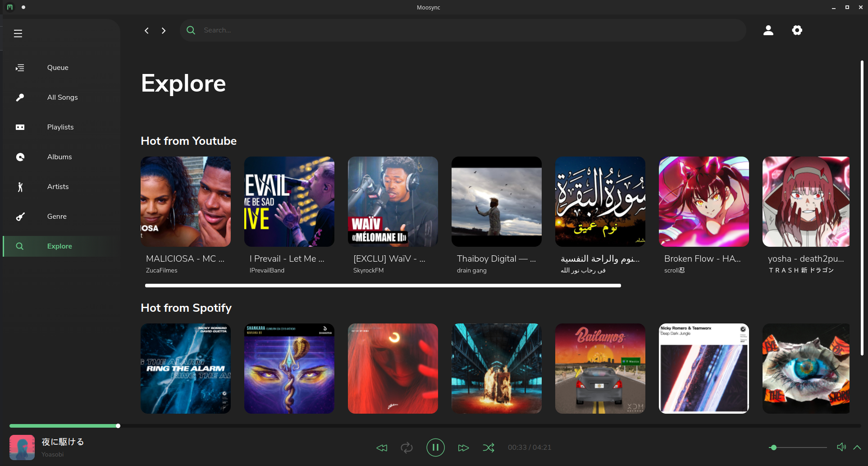Open the Queue menu item
Screen dimensions: 868x466
click(x=61, y=68)
